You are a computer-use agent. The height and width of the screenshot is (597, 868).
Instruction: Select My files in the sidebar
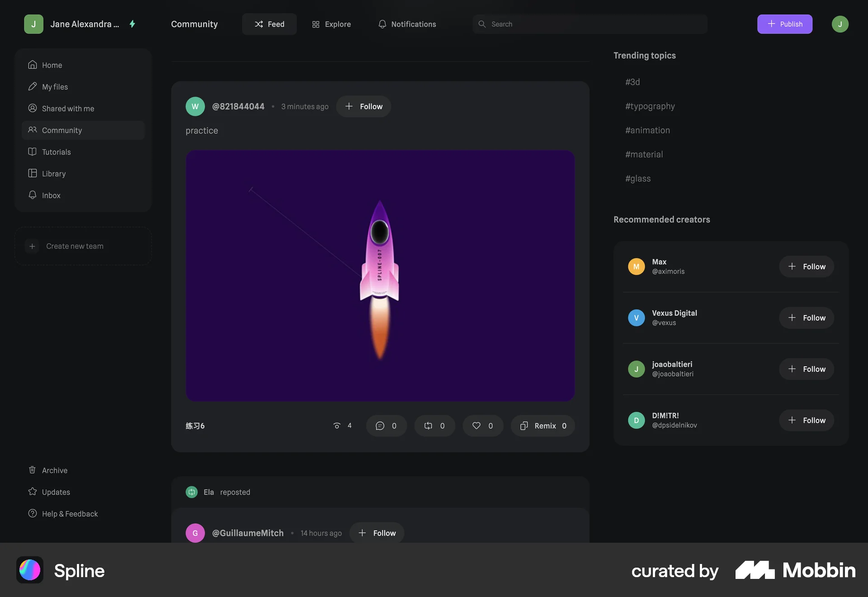point(55,86)
